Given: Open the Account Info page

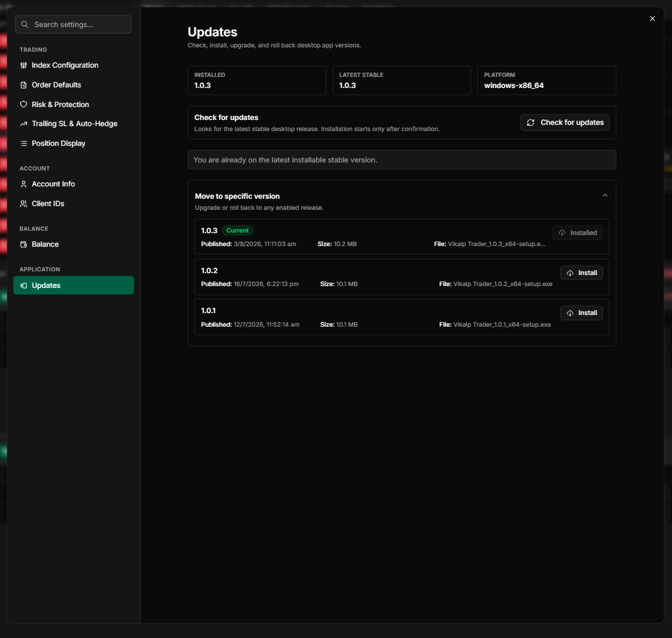Looking at the screenshot, I should click(73, 184).
